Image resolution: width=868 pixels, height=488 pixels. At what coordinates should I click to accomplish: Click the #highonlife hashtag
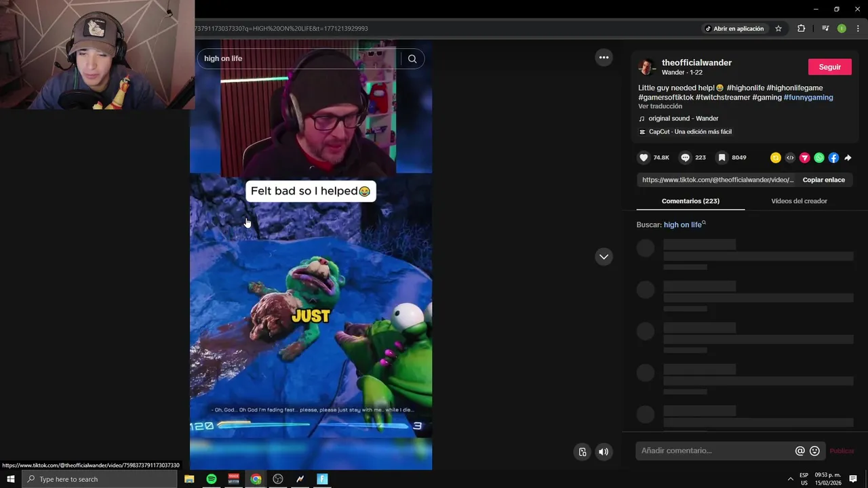[x=745, y=88]
